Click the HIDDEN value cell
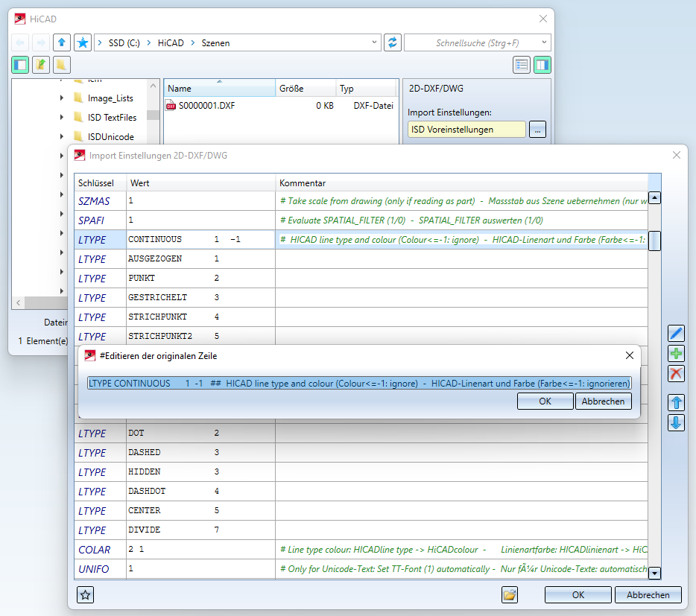Screen dimensions: 696x616 click(x=200, y=471)
